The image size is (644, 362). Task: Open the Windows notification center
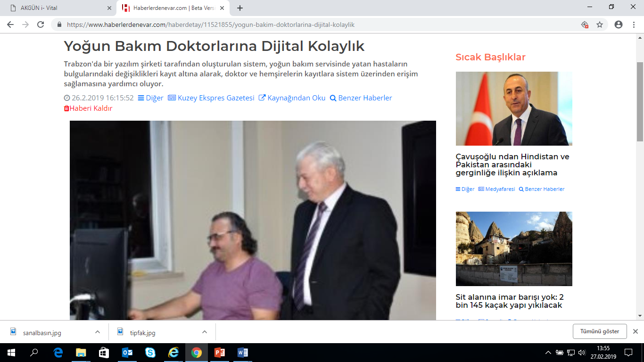(628, 353)
